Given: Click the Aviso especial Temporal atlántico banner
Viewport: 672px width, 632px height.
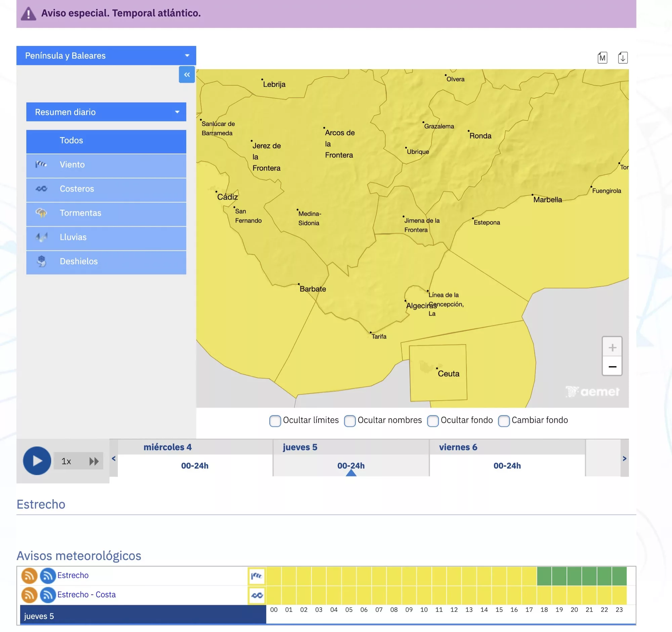Looking at the screenshot, I should (121, 13).
